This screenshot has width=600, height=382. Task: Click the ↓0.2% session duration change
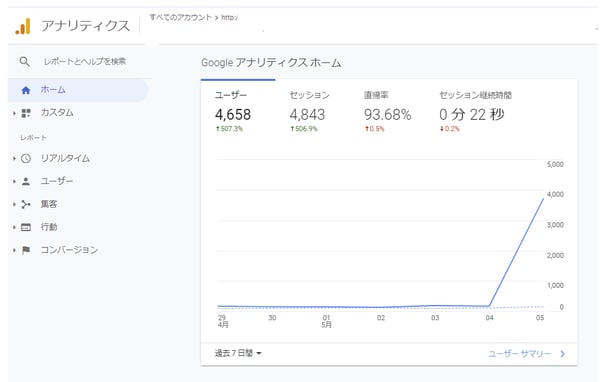click(x=449, y=129)
